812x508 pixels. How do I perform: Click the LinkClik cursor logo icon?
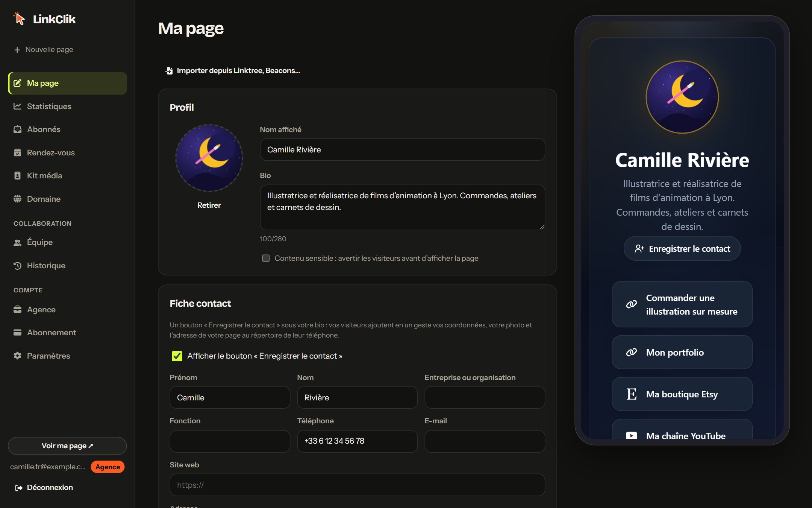(x=19, y=18)
